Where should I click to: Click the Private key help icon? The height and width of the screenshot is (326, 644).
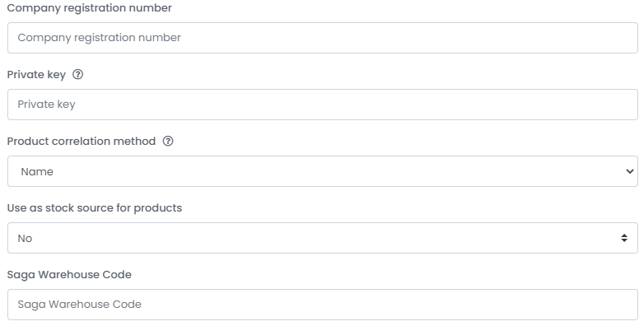click(77, 74)
